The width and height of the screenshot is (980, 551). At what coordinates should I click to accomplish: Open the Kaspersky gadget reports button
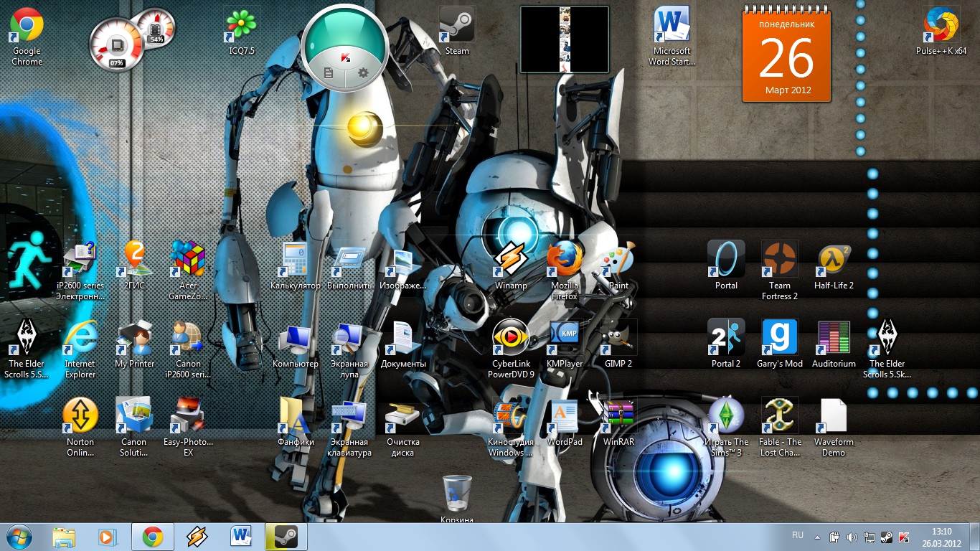329,72
